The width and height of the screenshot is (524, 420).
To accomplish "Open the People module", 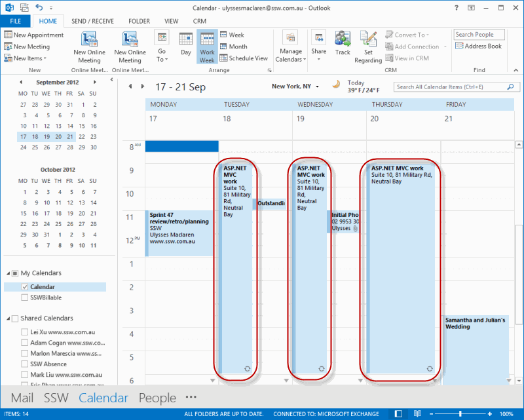I will click(157, 398).
